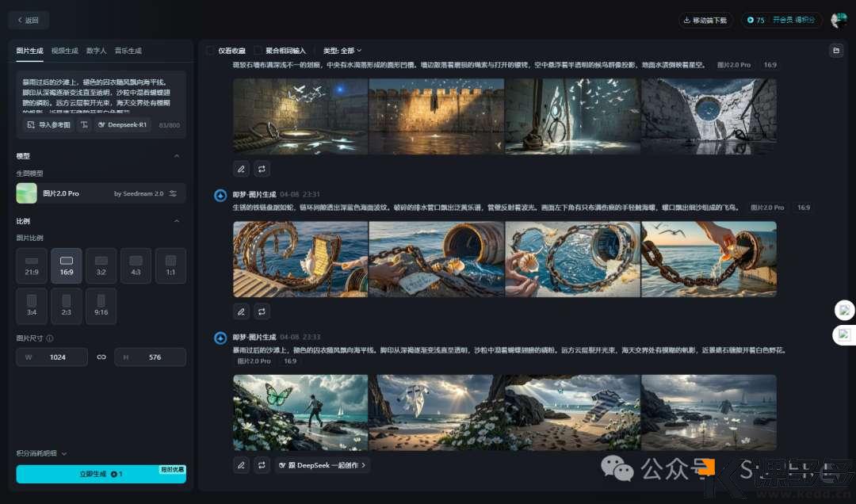Click the 导入参考图 reference image icon
This screenshot has height=504, width=856.
(x=30, y=124)
